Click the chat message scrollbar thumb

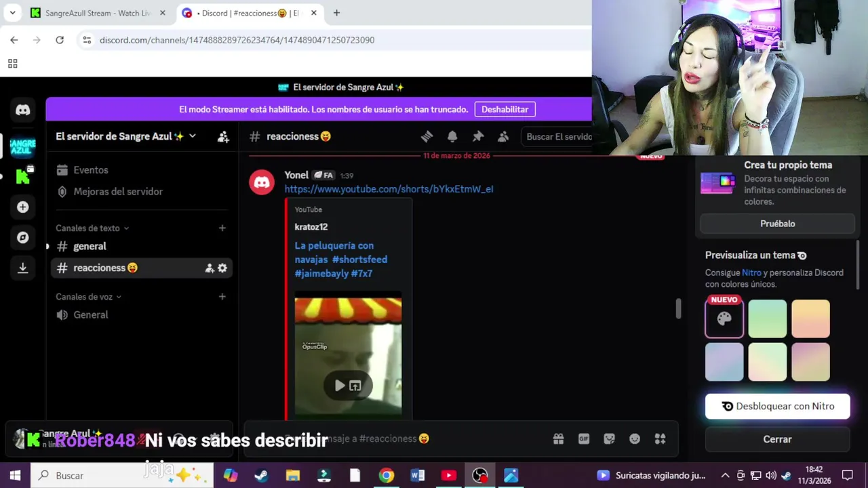(678, 308)
